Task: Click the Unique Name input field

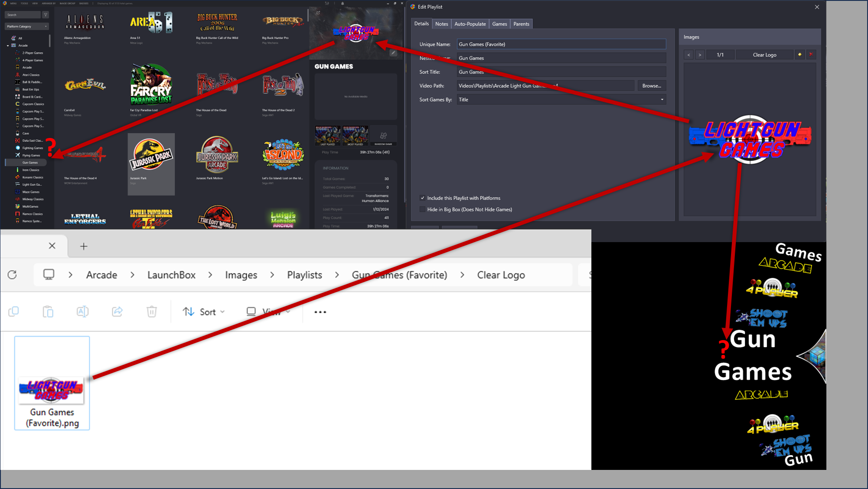Action: tap(561, 44)
